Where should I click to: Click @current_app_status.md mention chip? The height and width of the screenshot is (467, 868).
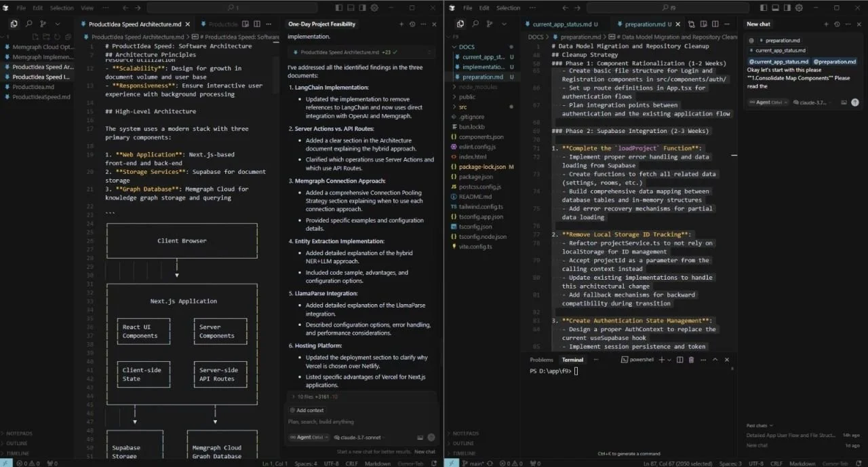[x=778, y=61]
